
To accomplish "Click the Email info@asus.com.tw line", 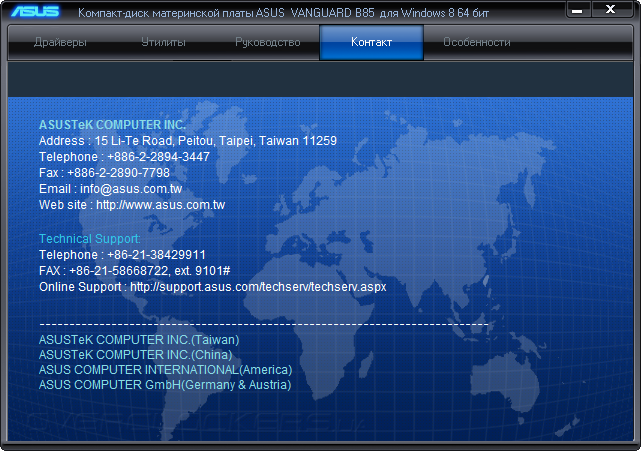I will [110, 189].
